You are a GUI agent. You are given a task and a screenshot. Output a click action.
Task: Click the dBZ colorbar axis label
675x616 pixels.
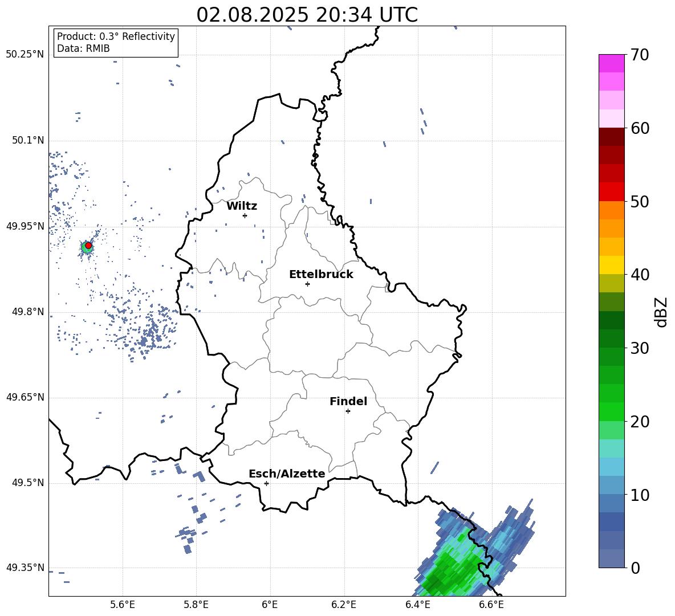pos(661,312)
